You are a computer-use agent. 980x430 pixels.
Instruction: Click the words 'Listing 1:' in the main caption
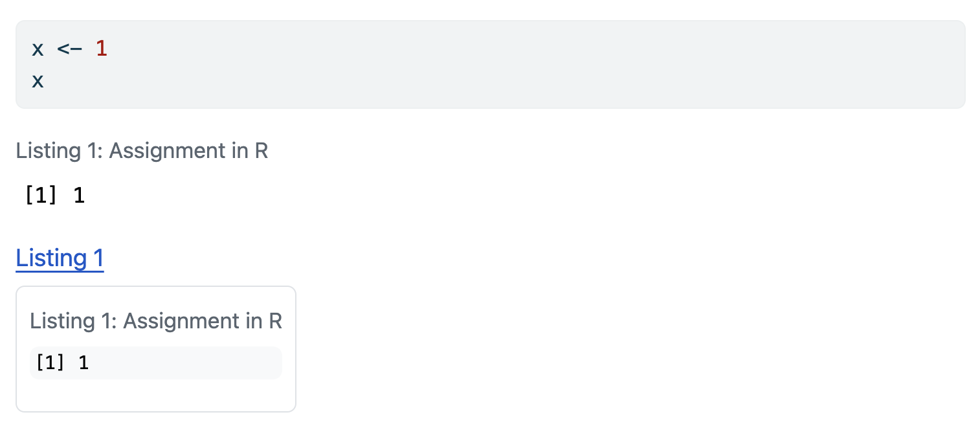click(60, 151)
